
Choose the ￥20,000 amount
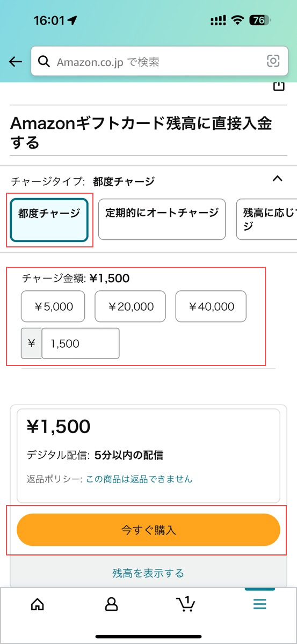pos(131,306)
